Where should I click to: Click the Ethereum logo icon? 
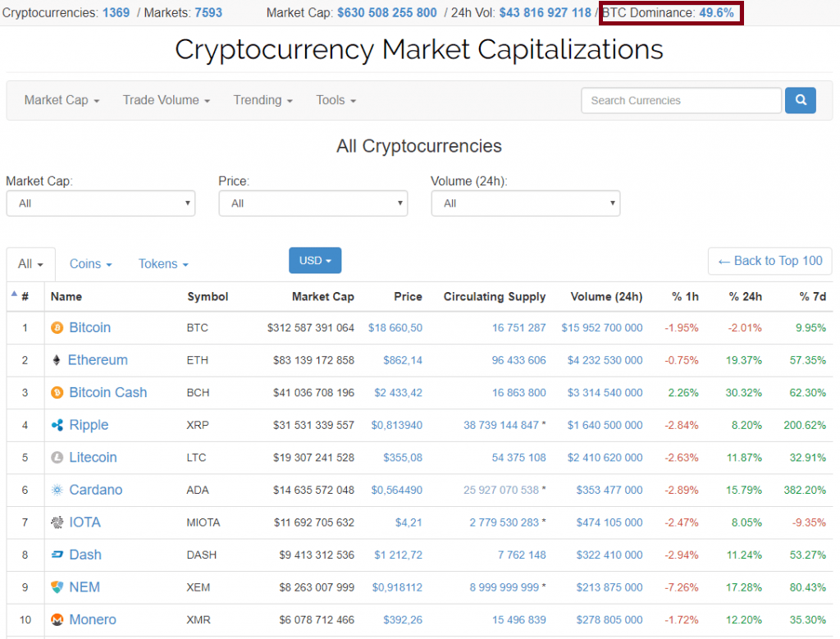tap(57, 360)
